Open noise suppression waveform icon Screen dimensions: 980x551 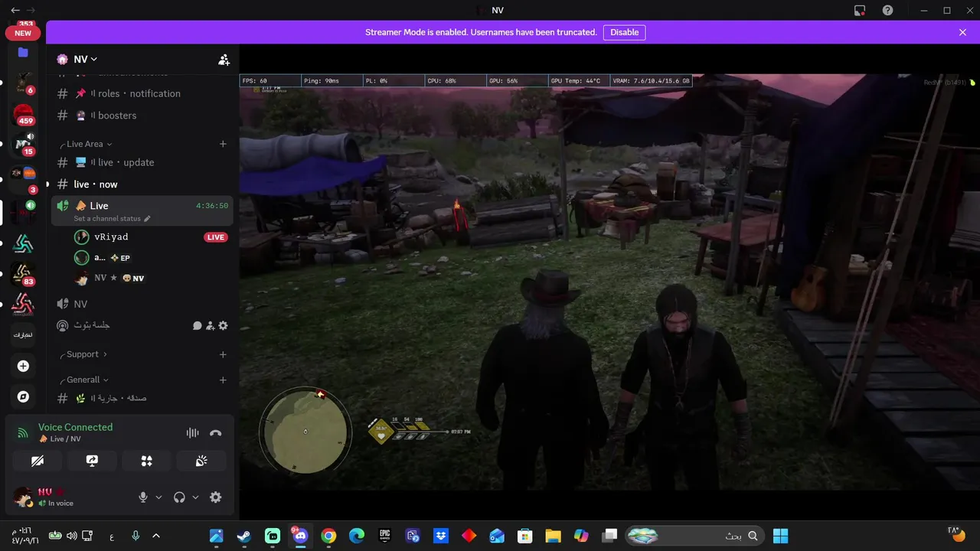coord(192,433)
